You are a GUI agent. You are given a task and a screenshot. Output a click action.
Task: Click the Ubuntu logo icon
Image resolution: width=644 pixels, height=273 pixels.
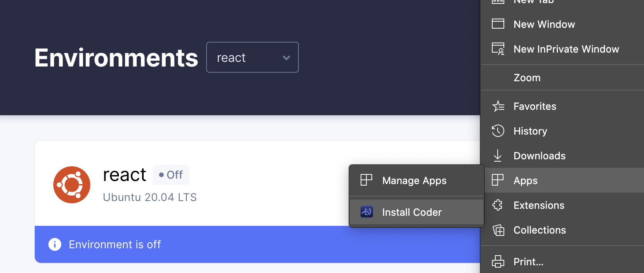[x=72, y=185]
